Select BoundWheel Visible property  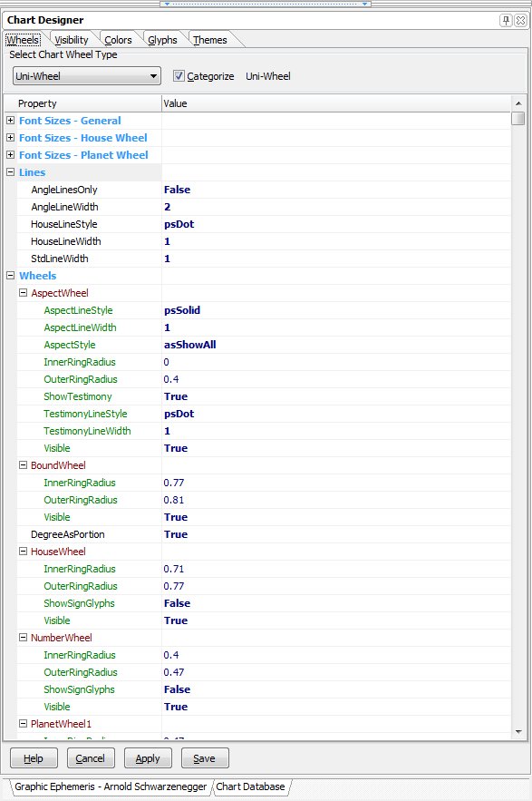[57, 517]
